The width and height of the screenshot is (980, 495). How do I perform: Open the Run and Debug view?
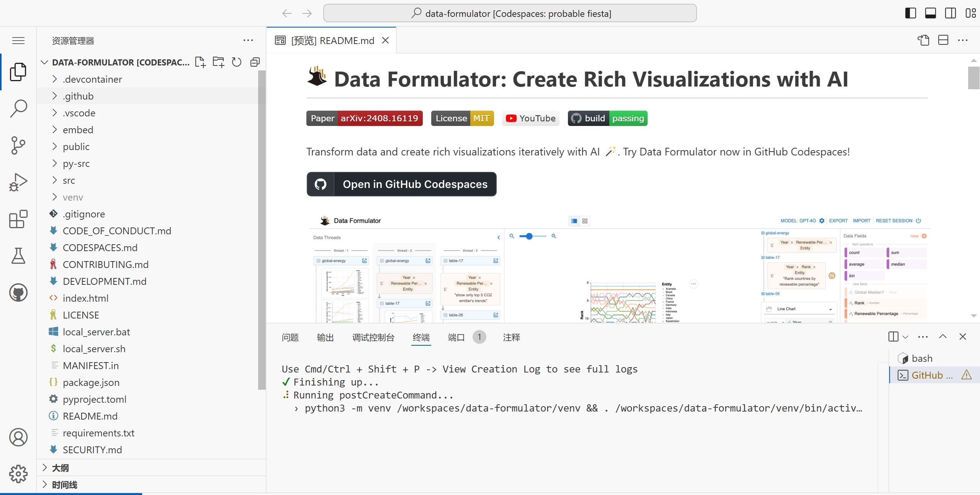coord(18,182)
